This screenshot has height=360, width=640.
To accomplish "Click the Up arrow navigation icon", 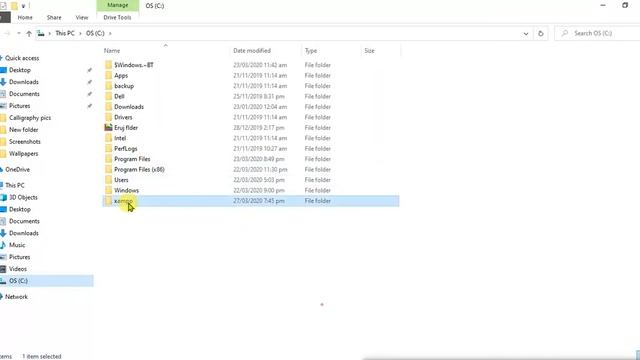I will (x=29, y=33).
